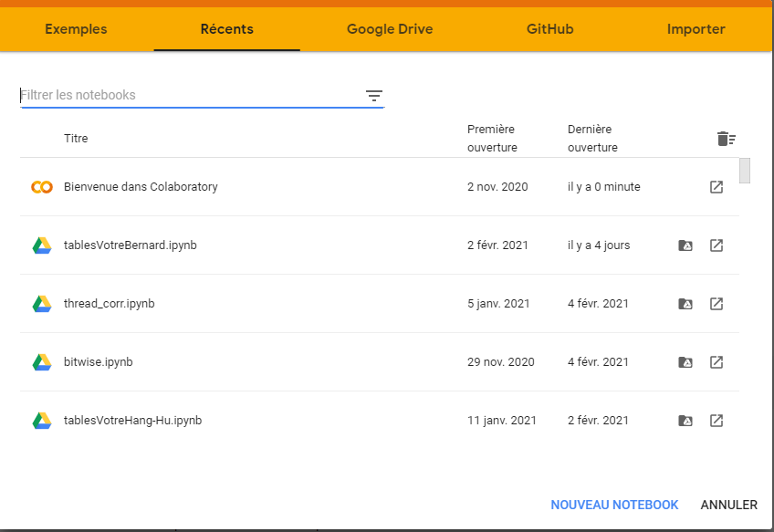
Task: Click the notebook list scrollbar thumb
Action: pos(745,171)
